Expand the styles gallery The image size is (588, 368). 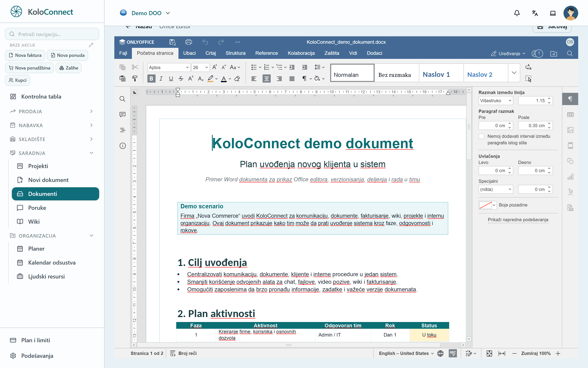click(514, 73)
